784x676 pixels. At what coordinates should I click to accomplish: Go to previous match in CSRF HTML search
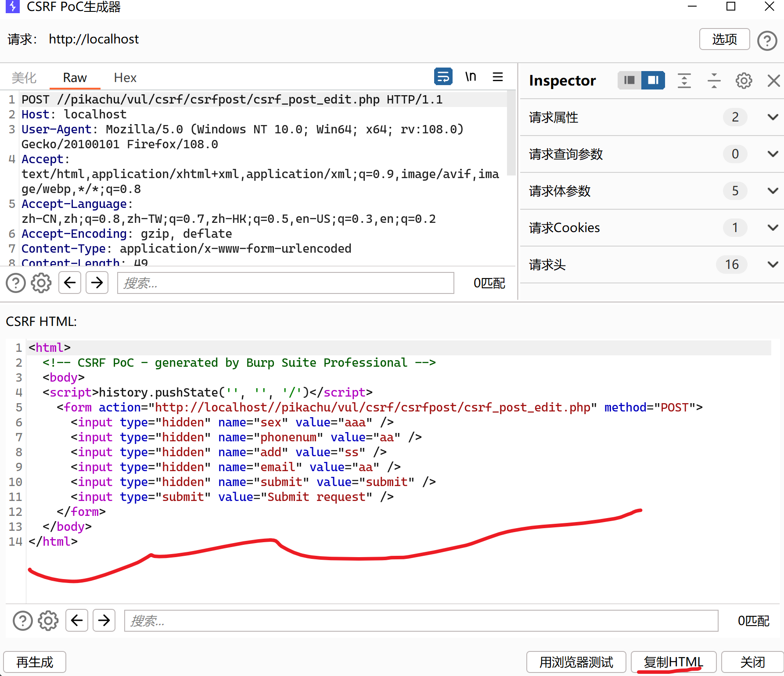point(77,620)
